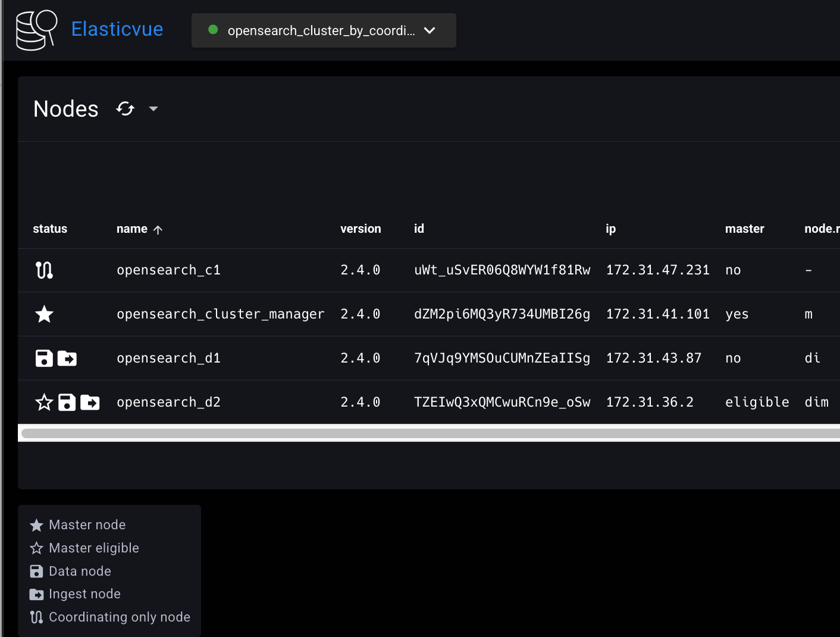Select the opensearch_d2 node name
Image resolution: width=840 pixels, height=637 pixels.
[169, 402]
